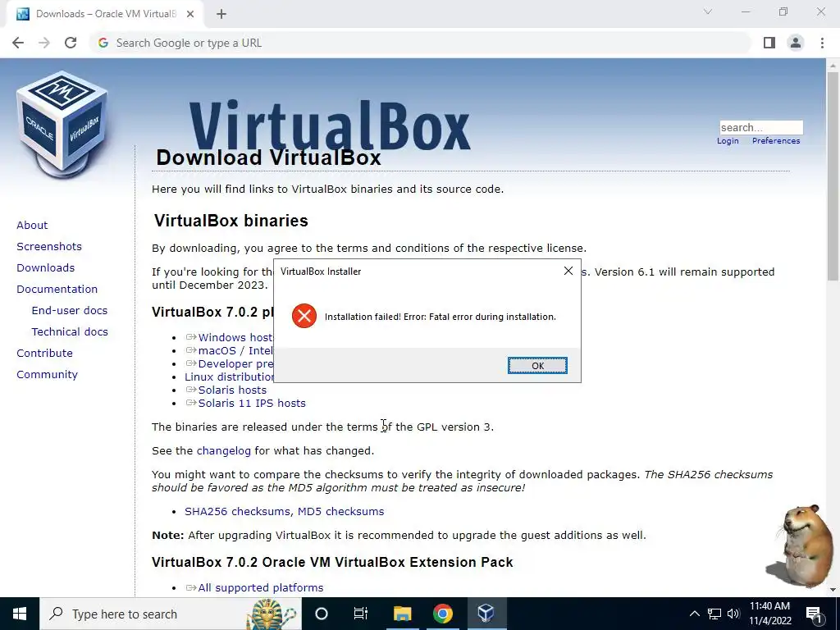The height and width of the screenshot is (630, 840).
Task: Open Documentation in the sidebar
Action: [57, 290]
